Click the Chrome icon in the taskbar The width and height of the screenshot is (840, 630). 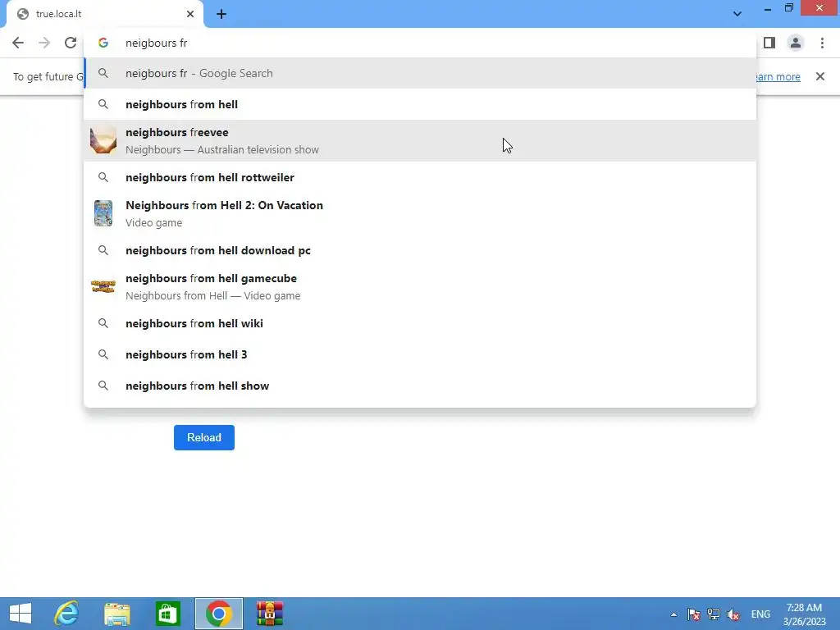coord(218,614)
